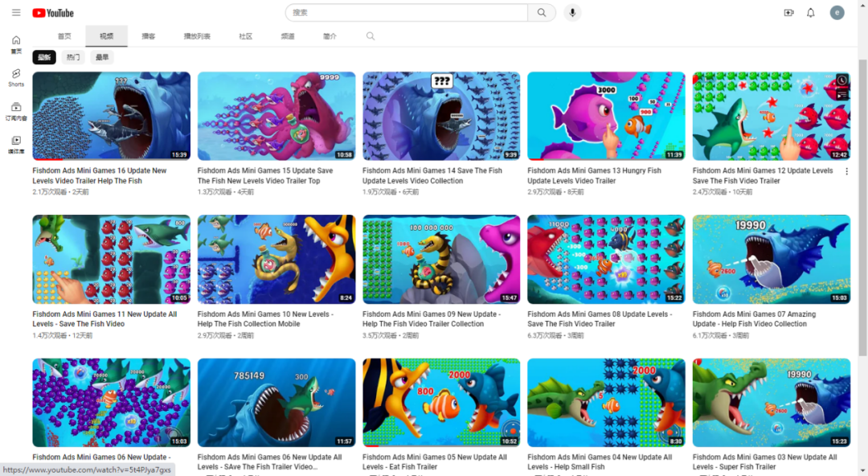This screenshot has width=868, height=476.
Task: Open the notifications bell
Action: click(x=810, y=13)
